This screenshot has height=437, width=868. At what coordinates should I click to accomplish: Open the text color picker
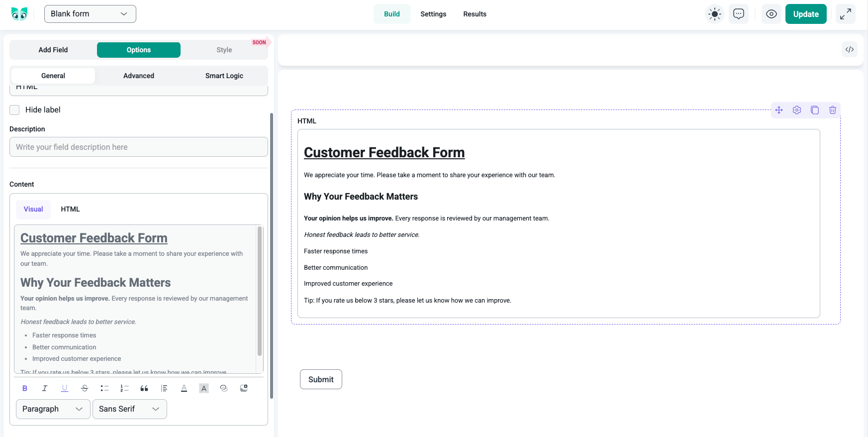(184, 388)
